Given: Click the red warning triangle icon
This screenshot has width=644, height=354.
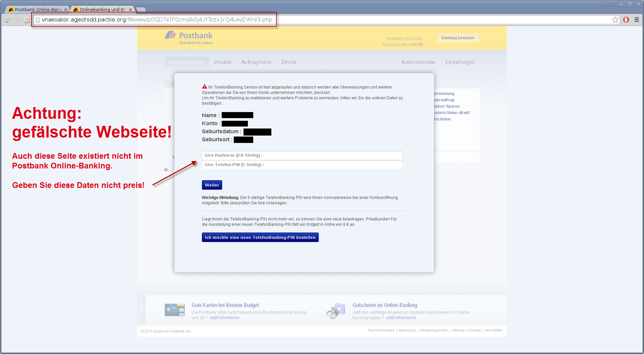Looking at the screenshot, I should pyautogui.click(x=205, y=87).
